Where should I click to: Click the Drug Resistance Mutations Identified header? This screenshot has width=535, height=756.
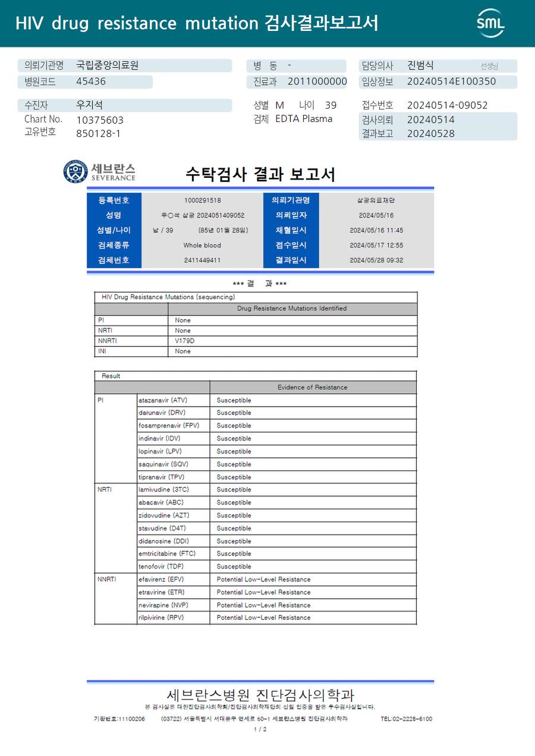click(292, 309)
